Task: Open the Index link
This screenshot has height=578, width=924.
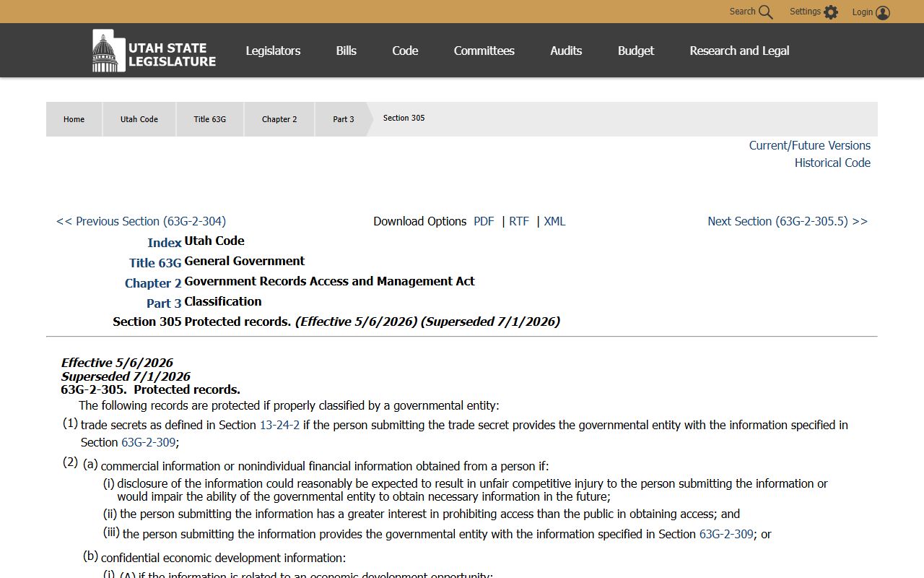Action: [165, 243]
